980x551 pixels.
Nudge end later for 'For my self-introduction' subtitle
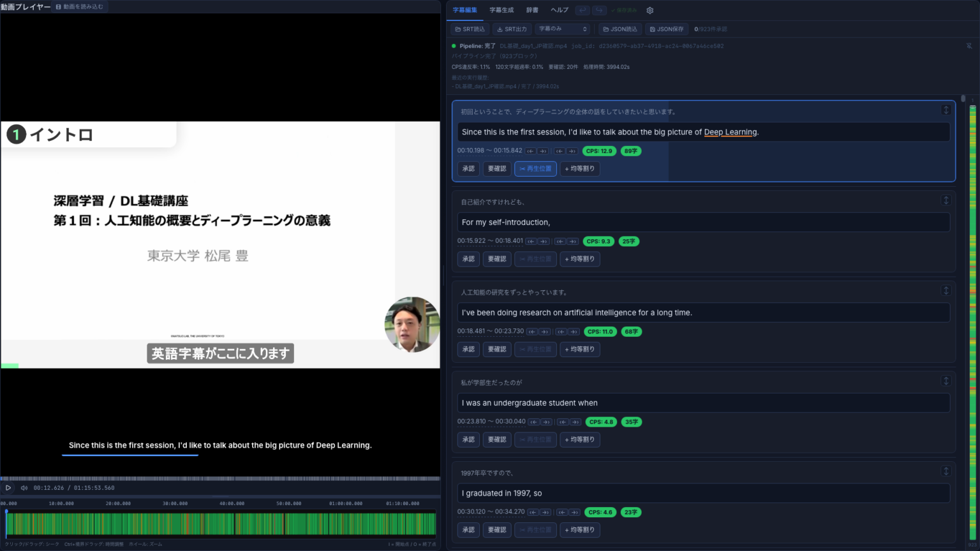click(573, 242)
